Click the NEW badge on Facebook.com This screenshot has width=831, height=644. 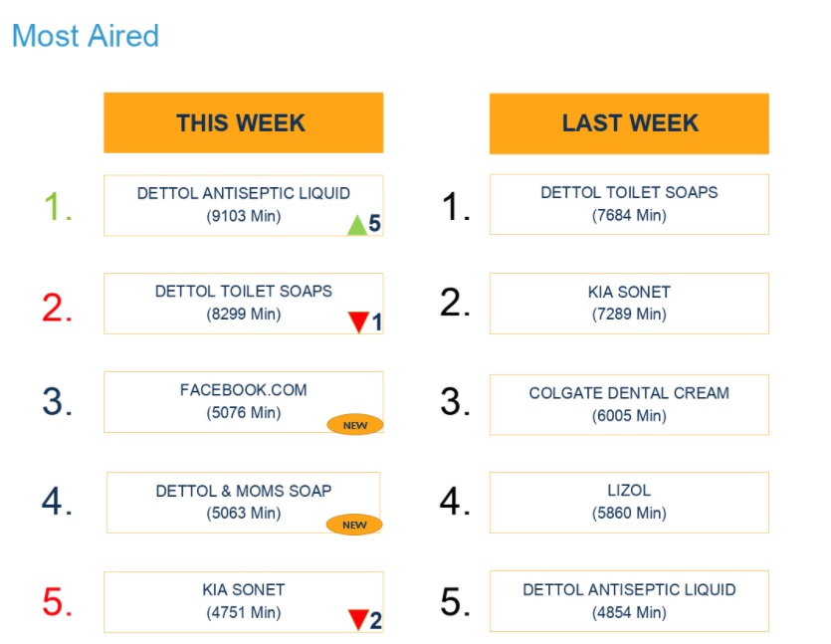tap(355, 425)
